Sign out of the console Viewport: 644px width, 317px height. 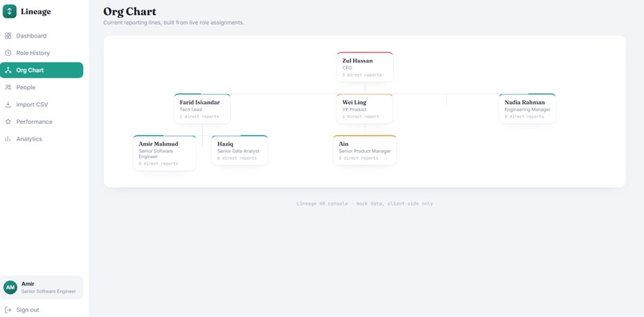(x=42, y=310)
